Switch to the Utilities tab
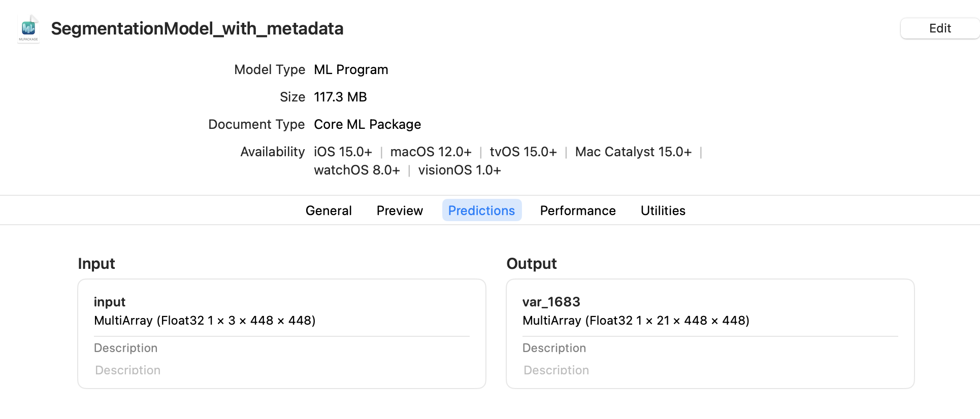The image size is (980, 419). tap(663, 211)
